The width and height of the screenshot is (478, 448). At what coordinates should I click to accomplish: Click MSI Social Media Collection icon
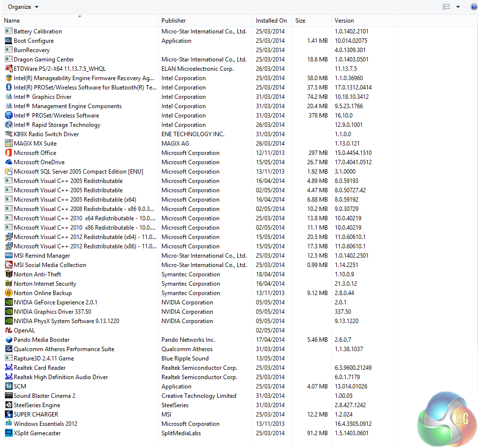pyautogui.click(x=9, y=265)
